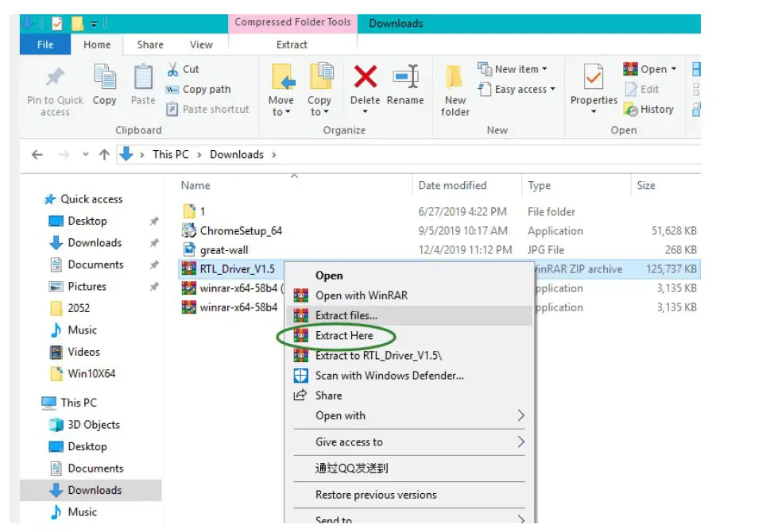Click the Forward navigation arrow
766x532 pixels.
pos(64,155)
